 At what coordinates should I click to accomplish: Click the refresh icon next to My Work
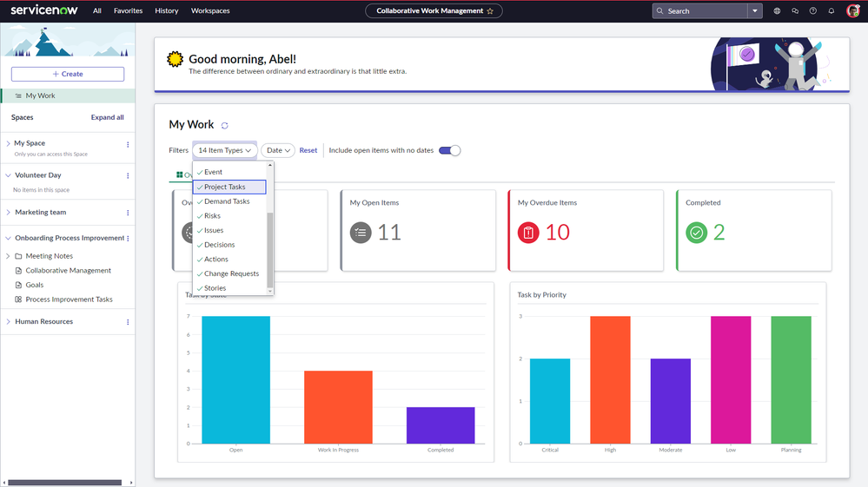click(225, 126)
